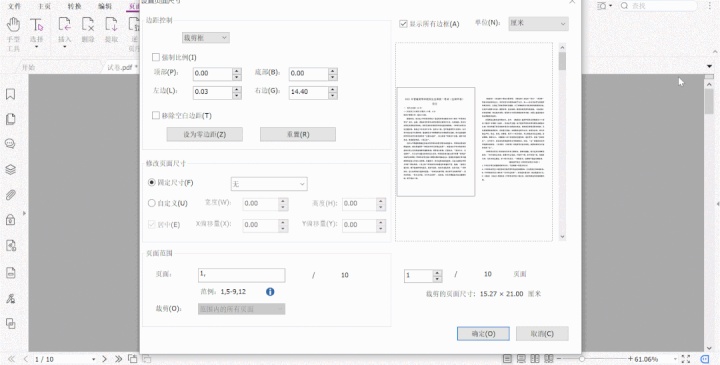Viewport: 720px width, 365px height.
Task: Enable 强制比例(I) checkbox
Action: 156,57
